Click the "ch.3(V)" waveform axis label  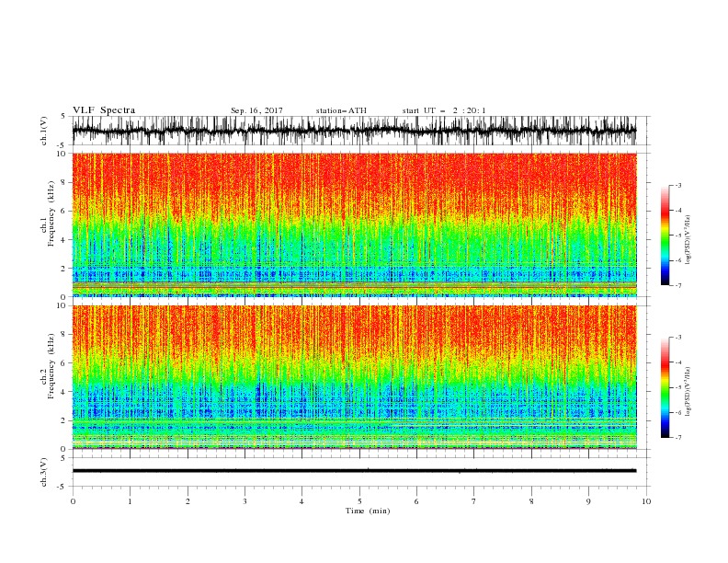pos(44,472)
